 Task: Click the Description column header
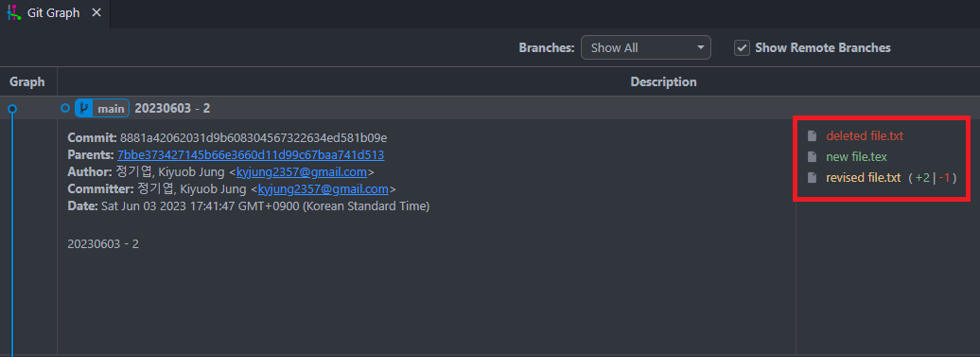point(663,81)
